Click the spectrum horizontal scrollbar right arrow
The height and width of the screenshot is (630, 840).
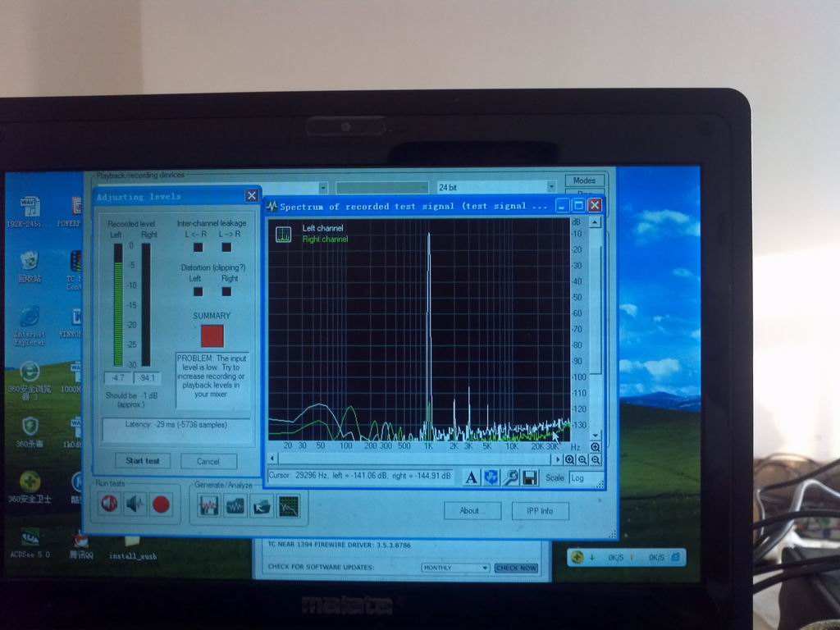[557, 459]
